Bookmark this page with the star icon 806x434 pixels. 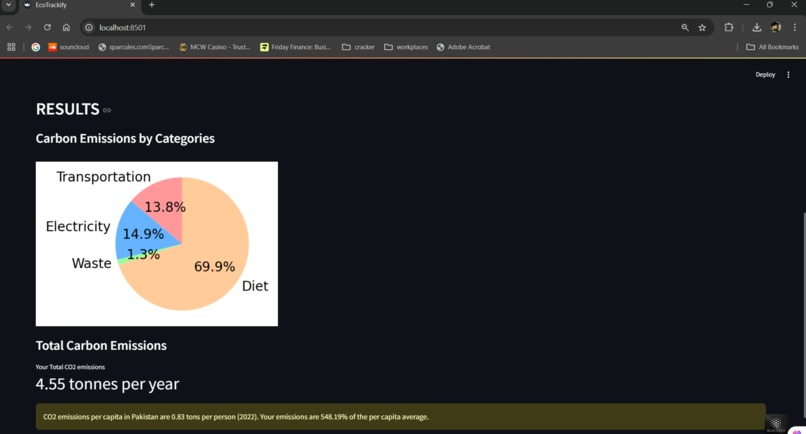click(x=702, y=27)
